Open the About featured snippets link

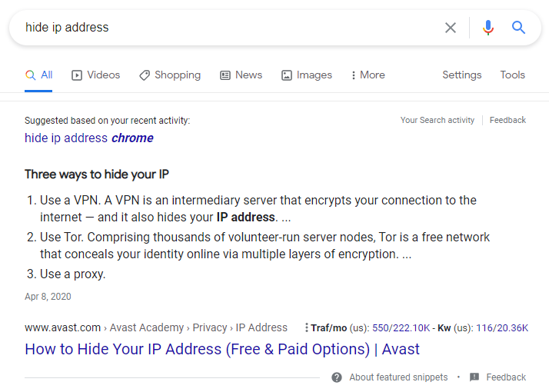click(398, 377)
